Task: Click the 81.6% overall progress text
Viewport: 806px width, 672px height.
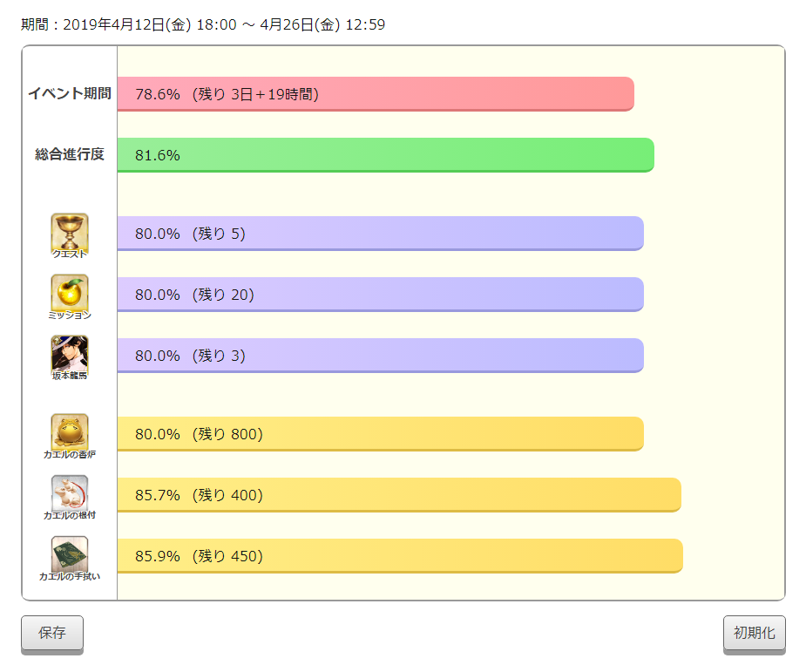Action: [x=158, y=155]
